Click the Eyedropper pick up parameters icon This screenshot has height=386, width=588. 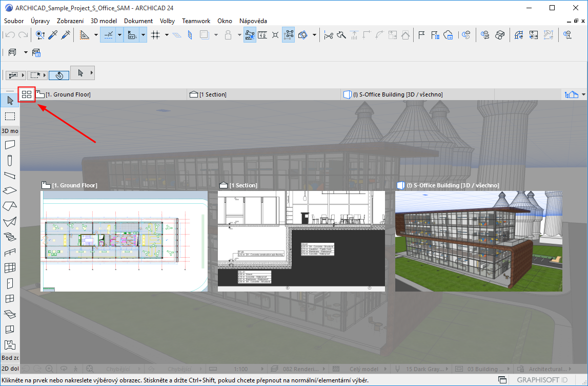(53, 35)
